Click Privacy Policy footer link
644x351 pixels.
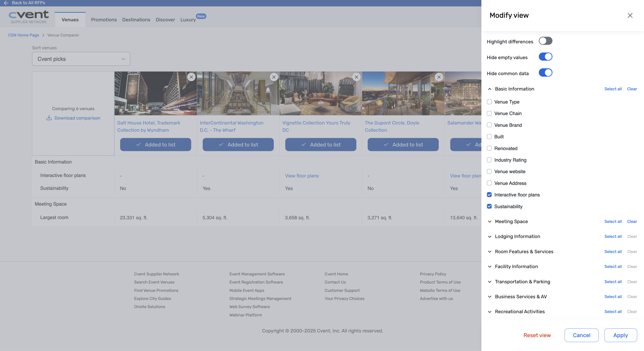coord(433,274)
